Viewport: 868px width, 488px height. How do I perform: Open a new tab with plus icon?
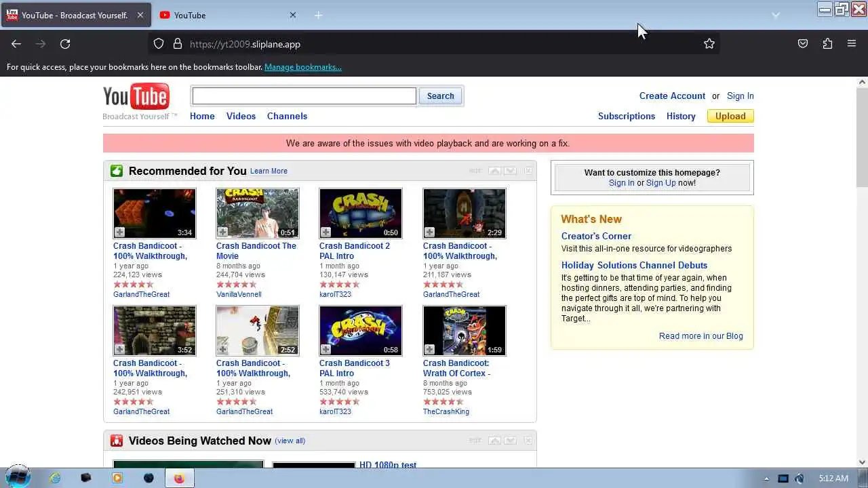tap(319, 15)
